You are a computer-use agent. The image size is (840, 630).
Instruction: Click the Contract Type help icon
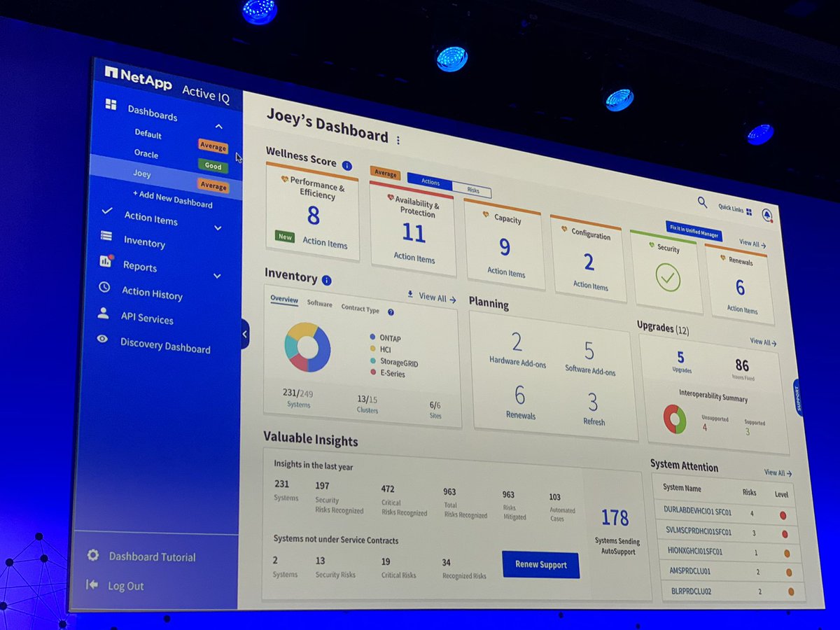[x=391, y=312]
